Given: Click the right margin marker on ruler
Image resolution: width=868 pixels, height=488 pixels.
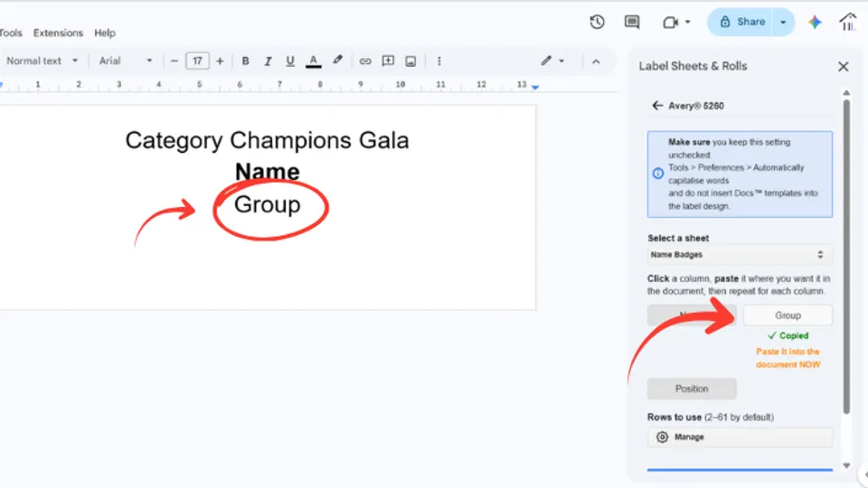Looking at the screenshot, I should pyautogui.click(x=535, y=87).
